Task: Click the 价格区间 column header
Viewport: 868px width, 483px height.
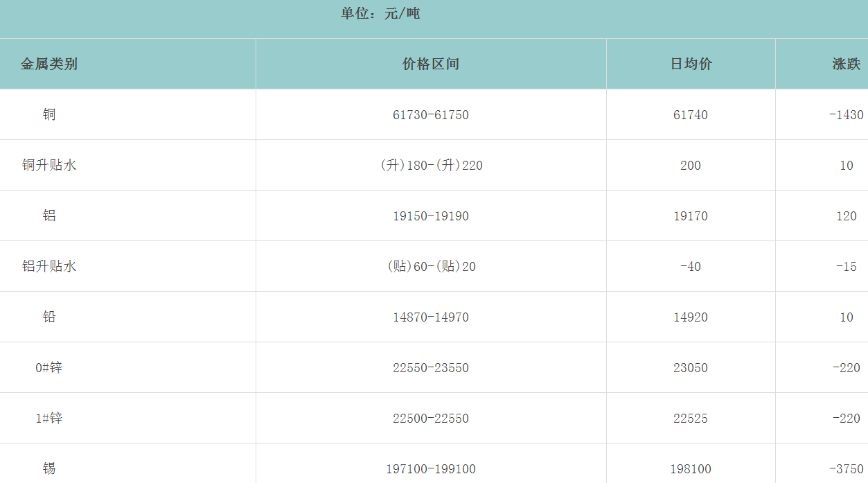Action: click(x=430, y=64)
